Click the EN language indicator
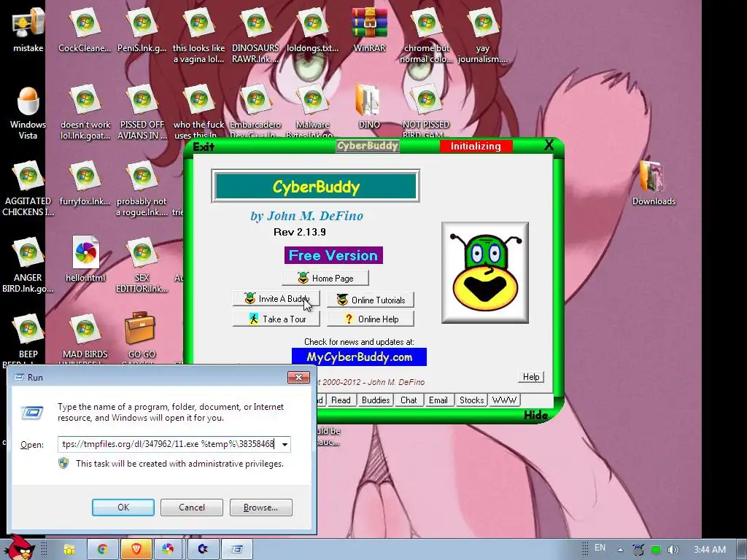This screenshot has width=747, height=560. click(600, 548)
